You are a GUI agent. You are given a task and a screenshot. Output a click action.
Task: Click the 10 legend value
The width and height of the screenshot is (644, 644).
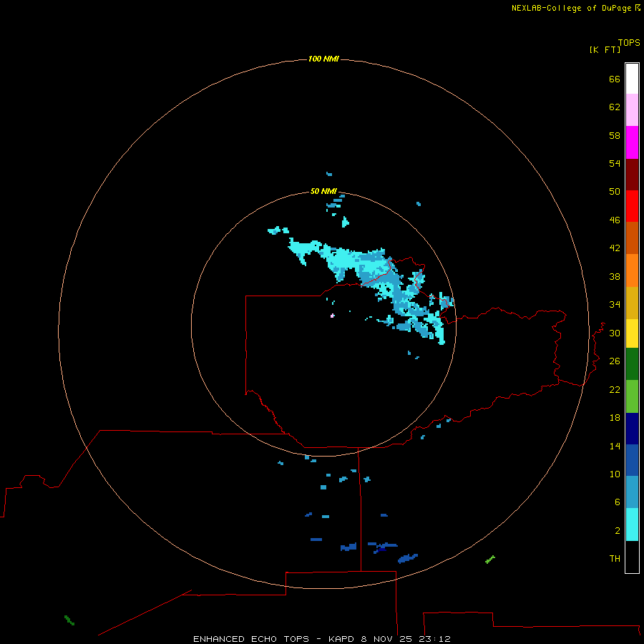615,474
